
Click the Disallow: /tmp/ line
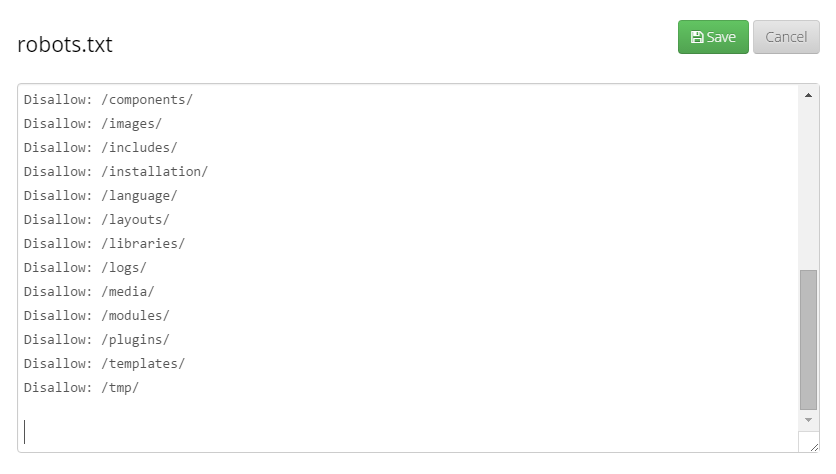pyautogui.click(x=81, y=388)
